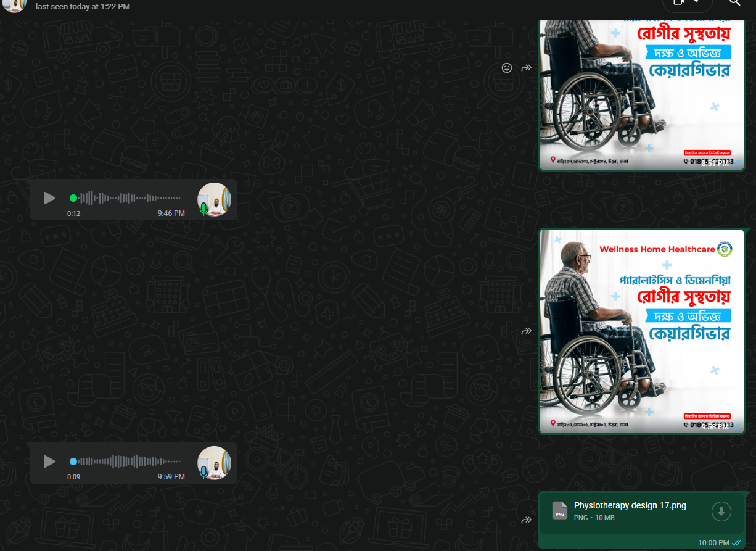Play the 9:46 PM voice message
This screenshot has width=756, height=551.
click(x=49, y=198)
